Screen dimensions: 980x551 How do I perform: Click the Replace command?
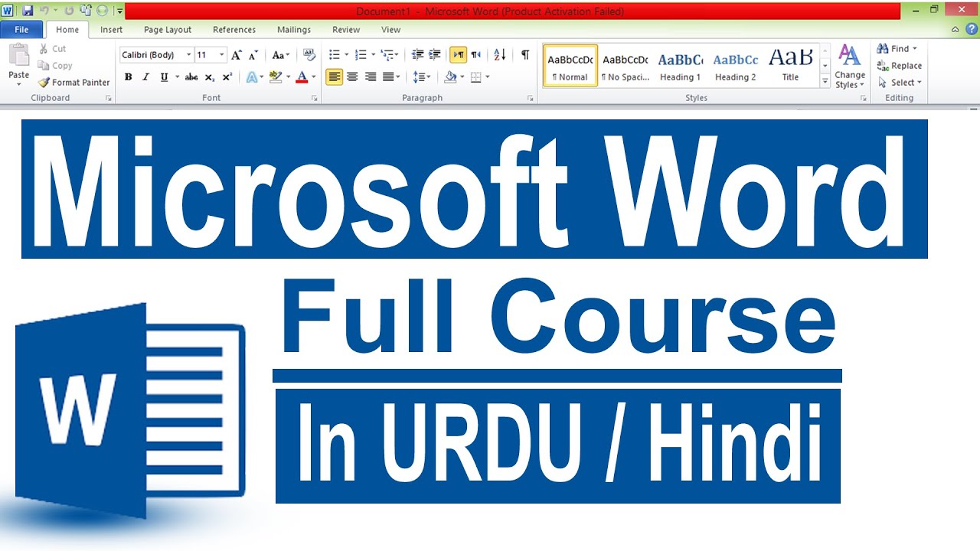click(900, 66)
